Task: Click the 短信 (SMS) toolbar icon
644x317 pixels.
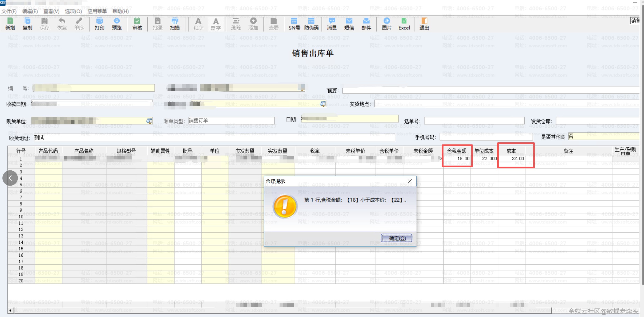Action: [349, 24]
